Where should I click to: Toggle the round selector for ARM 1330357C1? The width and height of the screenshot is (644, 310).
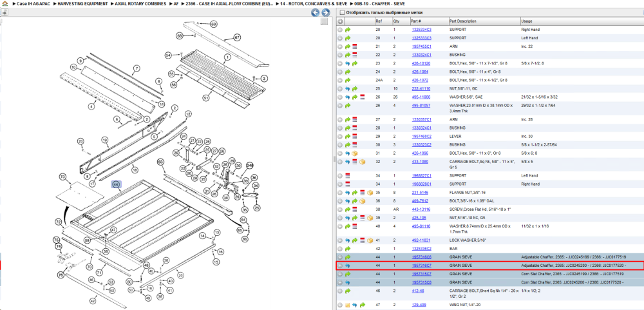(x=340, y=120)
